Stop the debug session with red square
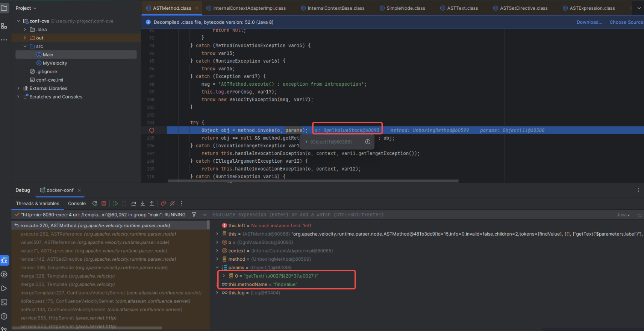Viewport: 644px width, 331px height. coord(104,203)
